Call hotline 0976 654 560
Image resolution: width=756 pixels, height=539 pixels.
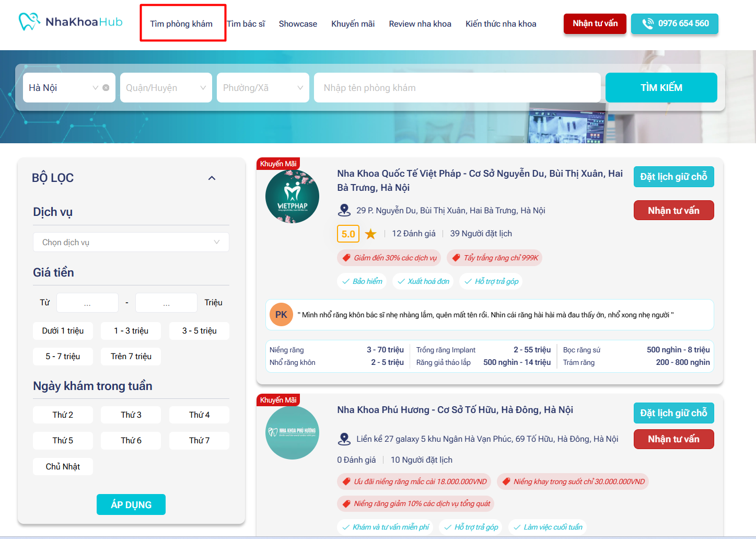[x=674, y=24]
